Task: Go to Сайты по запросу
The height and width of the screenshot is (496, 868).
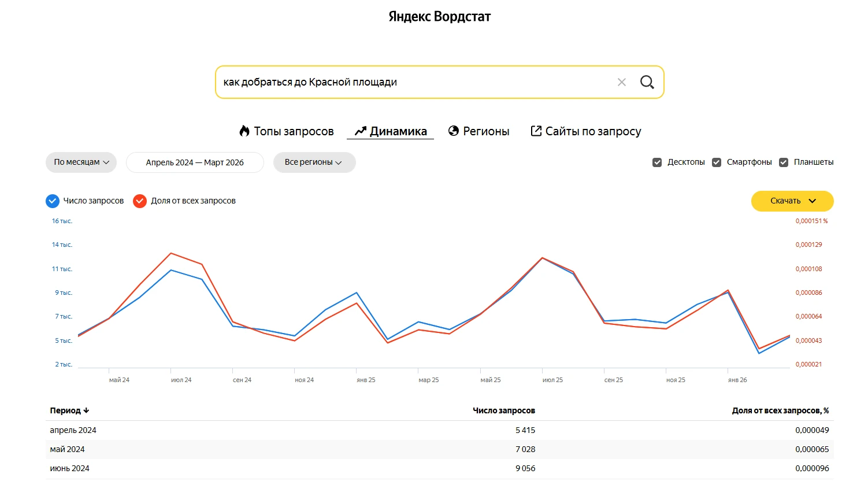Action: point(593,131)
